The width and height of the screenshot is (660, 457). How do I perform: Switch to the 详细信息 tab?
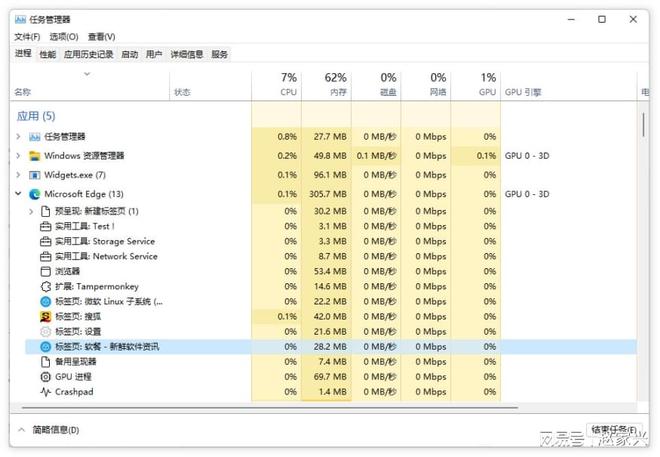tap(187, 54)
